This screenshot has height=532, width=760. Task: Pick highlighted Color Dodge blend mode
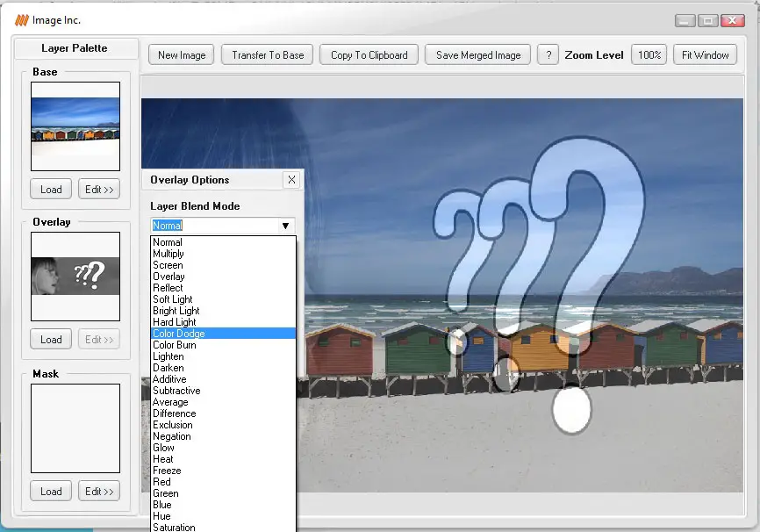click(x=223, y=334)
